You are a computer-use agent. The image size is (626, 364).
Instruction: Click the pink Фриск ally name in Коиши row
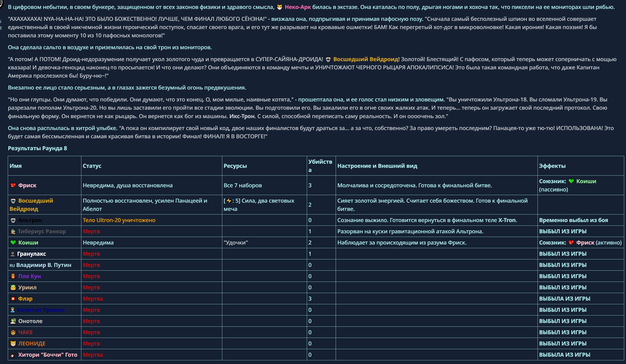(x=585, y=243)
